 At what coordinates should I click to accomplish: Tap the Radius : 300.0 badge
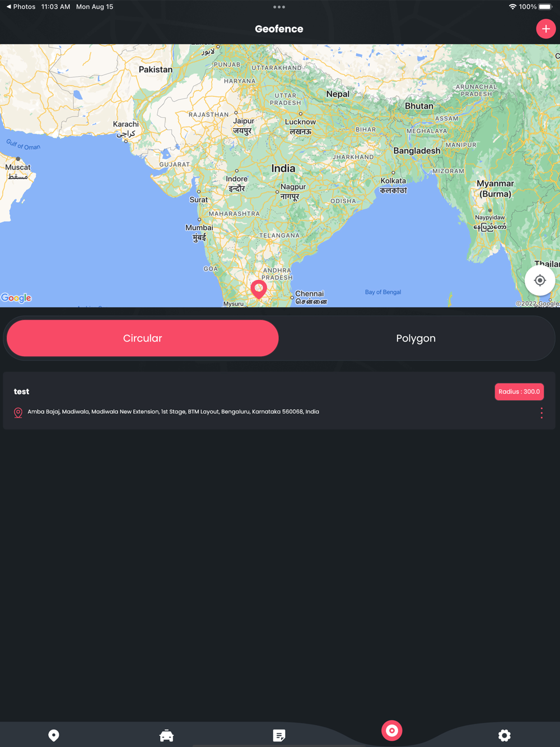(519, 391)
